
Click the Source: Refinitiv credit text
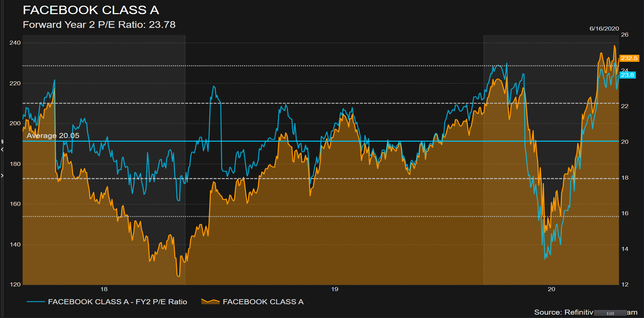pyautogui.click(x=564, y=312)
